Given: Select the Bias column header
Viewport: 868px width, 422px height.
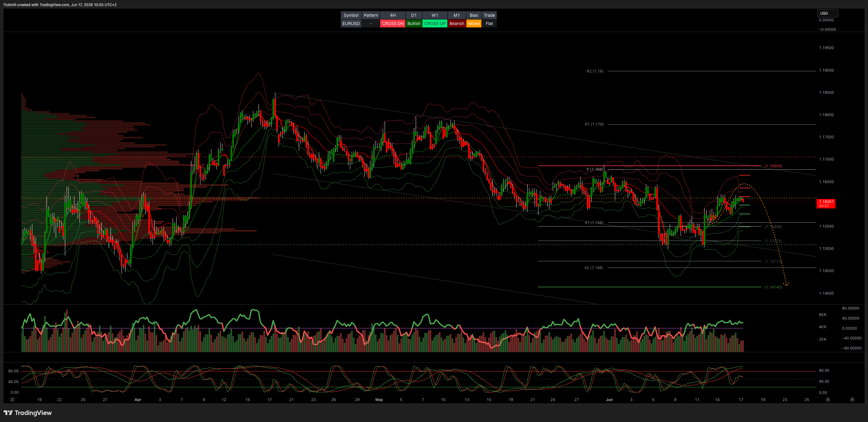Looking at the screenshot, I should (x=474, y=15).
